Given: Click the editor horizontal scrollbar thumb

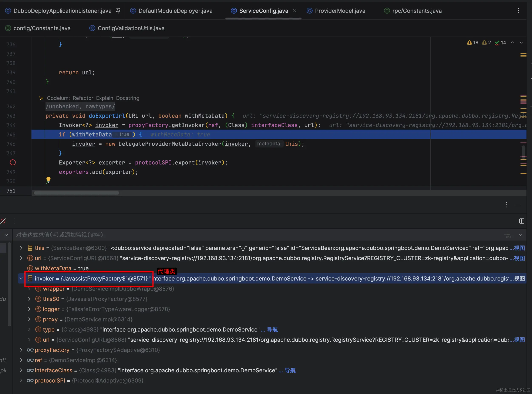Looking at the screenshot, I should tap(76, 193).
